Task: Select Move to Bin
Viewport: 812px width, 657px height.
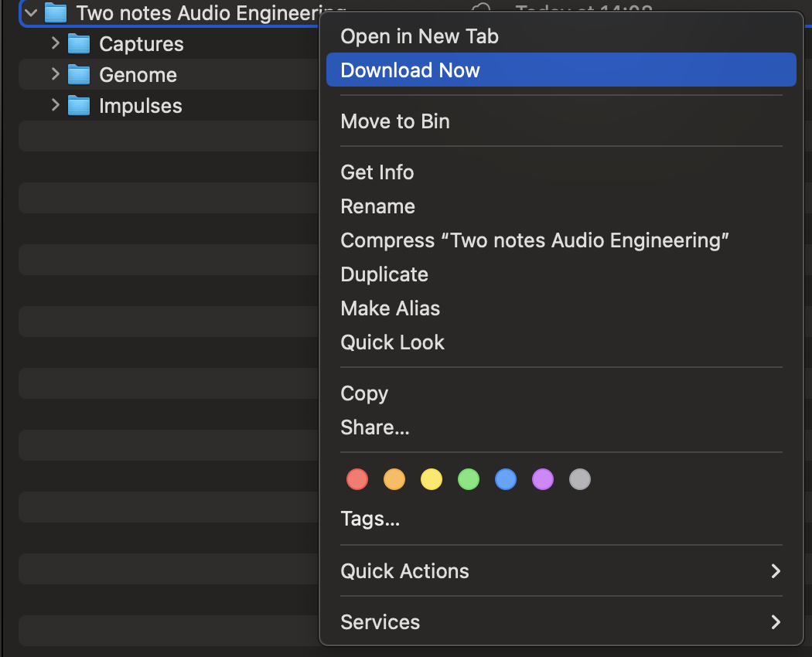Action: pyautogui.click(x=561, y=121)
